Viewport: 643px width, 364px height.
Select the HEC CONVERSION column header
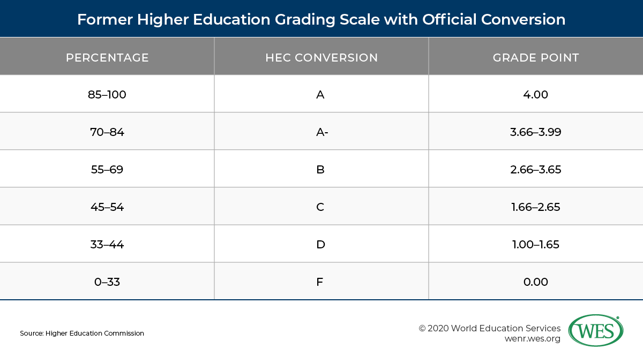[322, 58]
